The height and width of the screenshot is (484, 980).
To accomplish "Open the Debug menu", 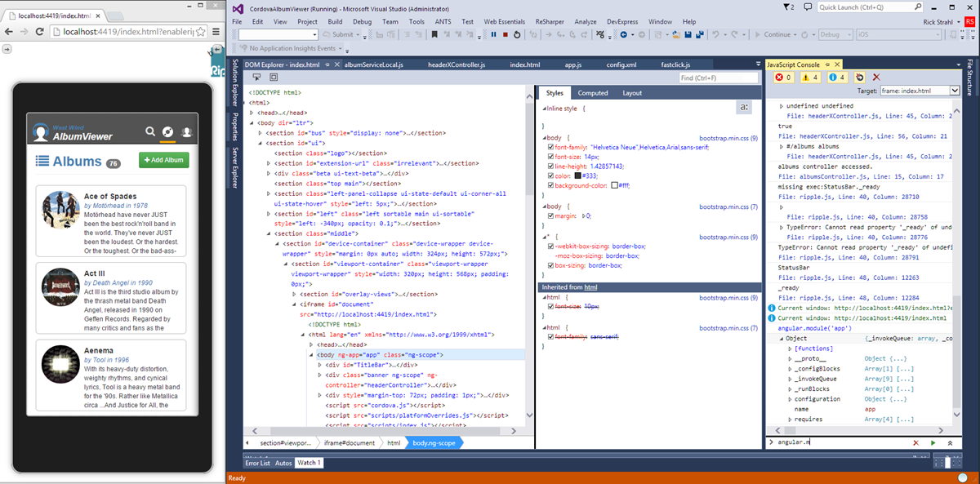I will pos(362,21).
